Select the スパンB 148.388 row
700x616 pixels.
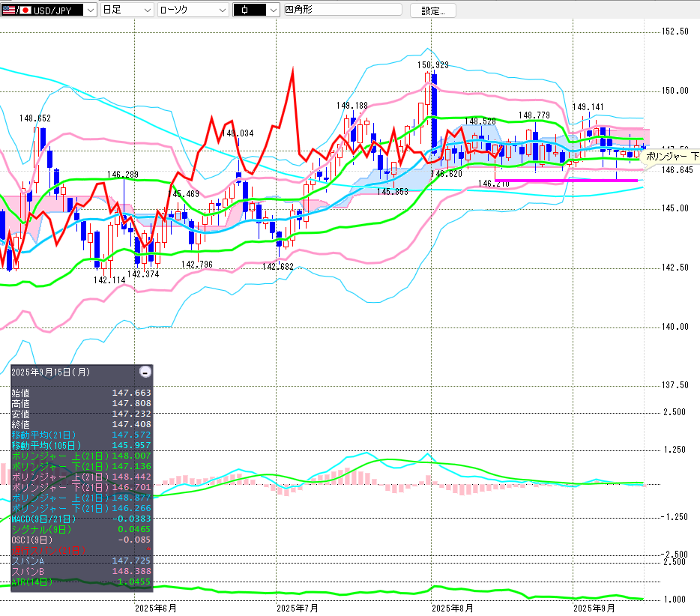pos(81,571)
